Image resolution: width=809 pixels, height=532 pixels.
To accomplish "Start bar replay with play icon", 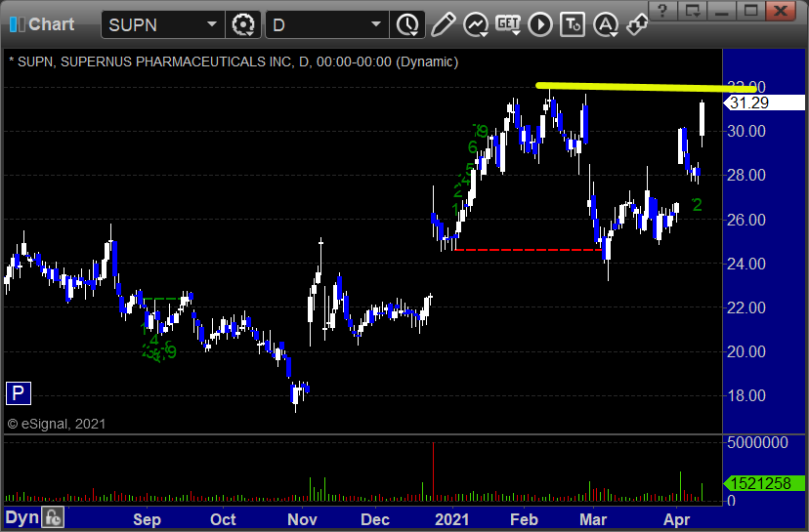I will point(540,24).
